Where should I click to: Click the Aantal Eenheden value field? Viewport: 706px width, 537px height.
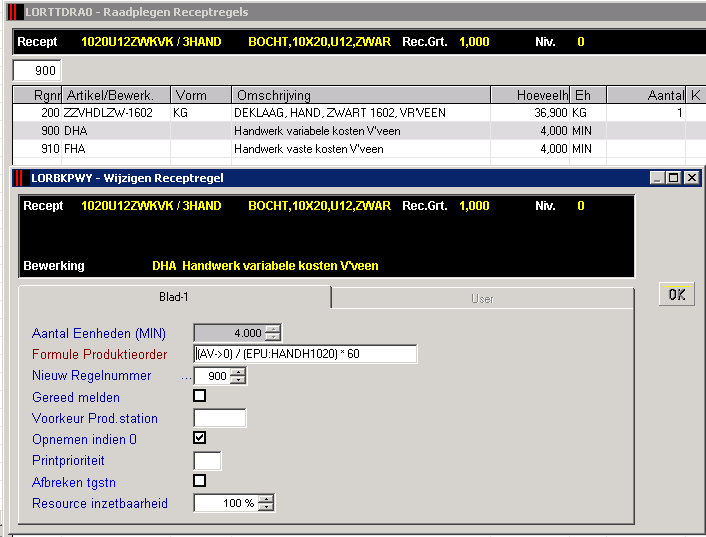click(229, 333)
